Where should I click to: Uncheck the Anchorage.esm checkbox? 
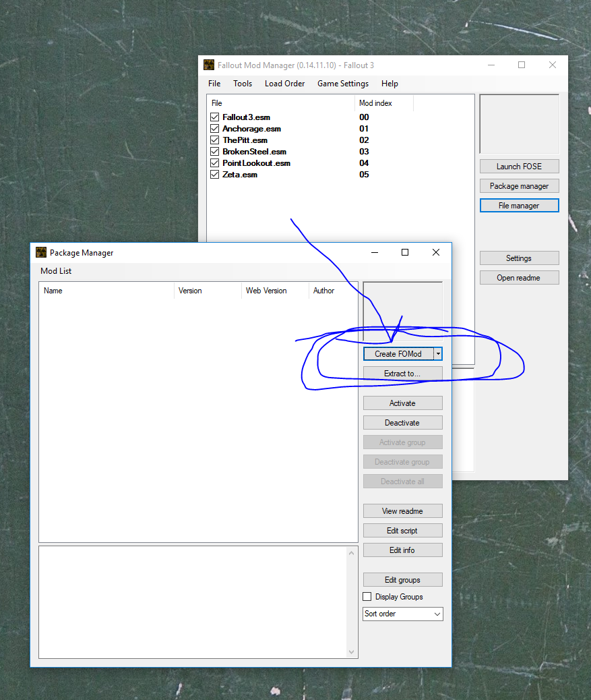click(x=214, y=129)
